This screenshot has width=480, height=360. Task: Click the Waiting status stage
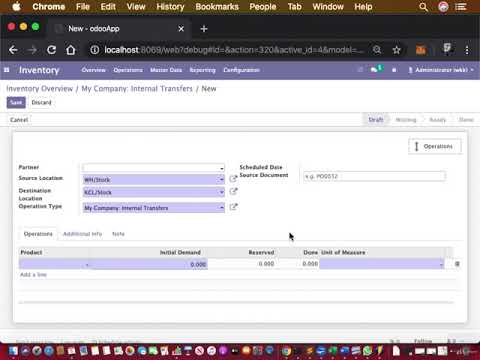click(406, 120)
